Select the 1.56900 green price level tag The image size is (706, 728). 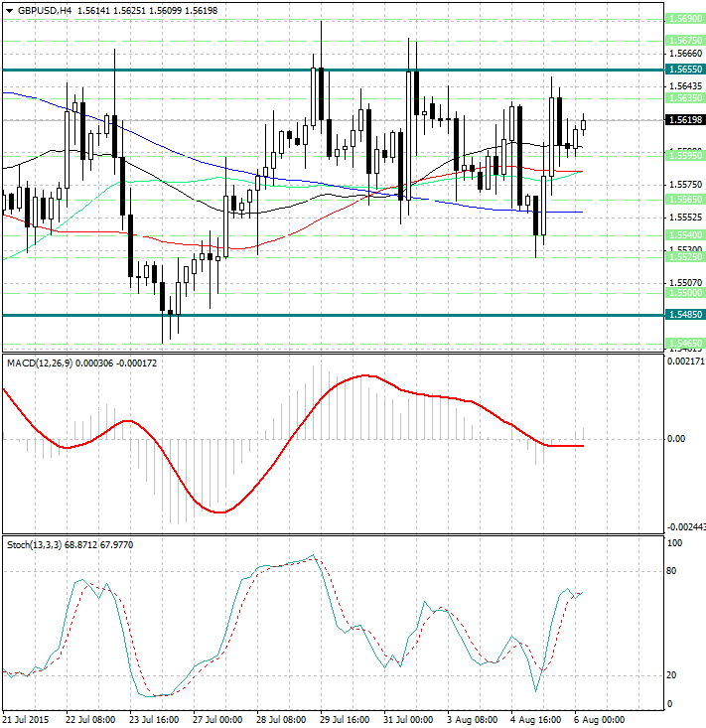tap(685, 19)
